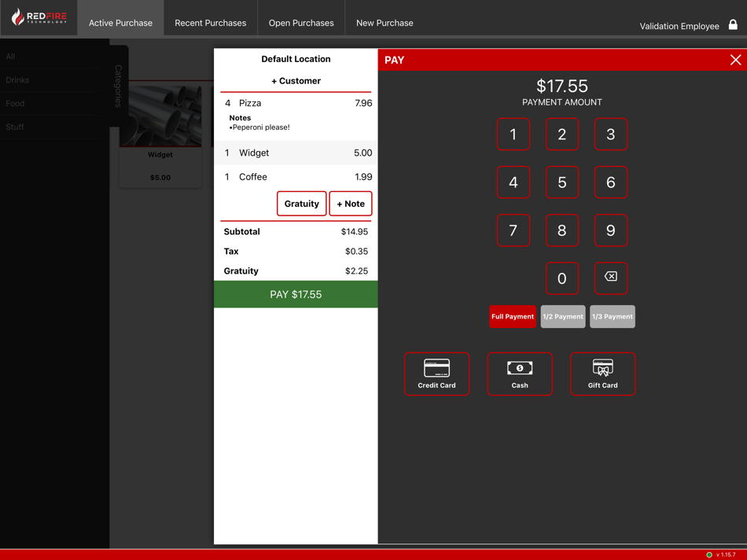Viewport: 747px width, 560px height.
Task: Click the green status indicator near version
Action: tap(709, 554)
